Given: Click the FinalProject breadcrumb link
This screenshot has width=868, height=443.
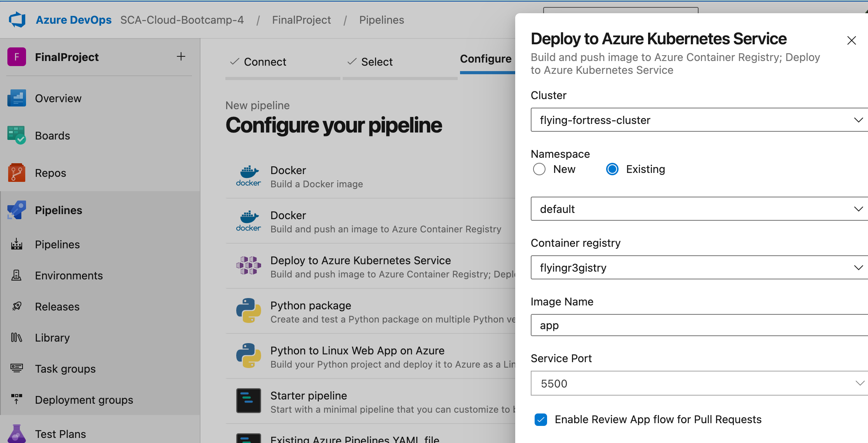Looking at the screenshot, I should click(301, 20).
